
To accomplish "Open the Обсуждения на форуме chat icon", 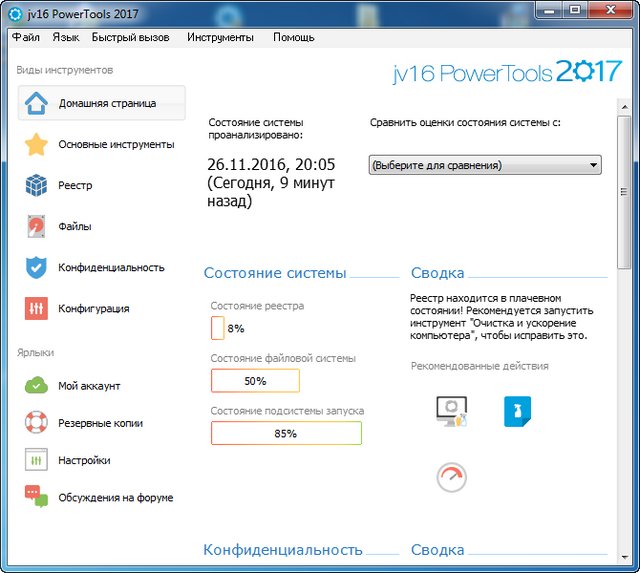I will coord(36,497).
